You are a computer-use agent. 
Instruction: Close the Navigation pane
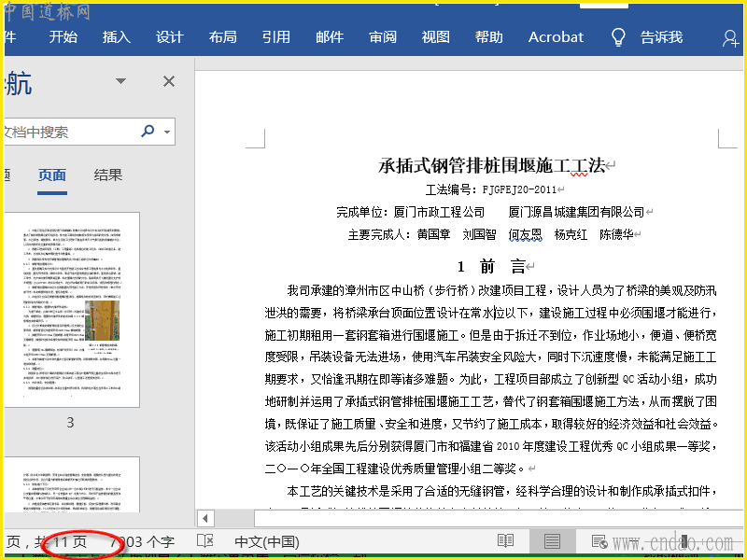pyautogui.click(x=169, y=81)
